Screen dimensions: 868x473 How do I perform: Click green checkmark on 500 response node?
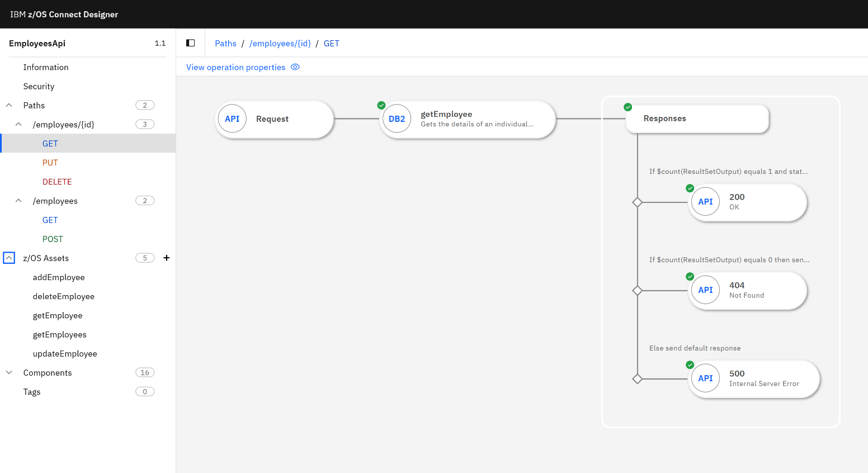click(690, 365)
